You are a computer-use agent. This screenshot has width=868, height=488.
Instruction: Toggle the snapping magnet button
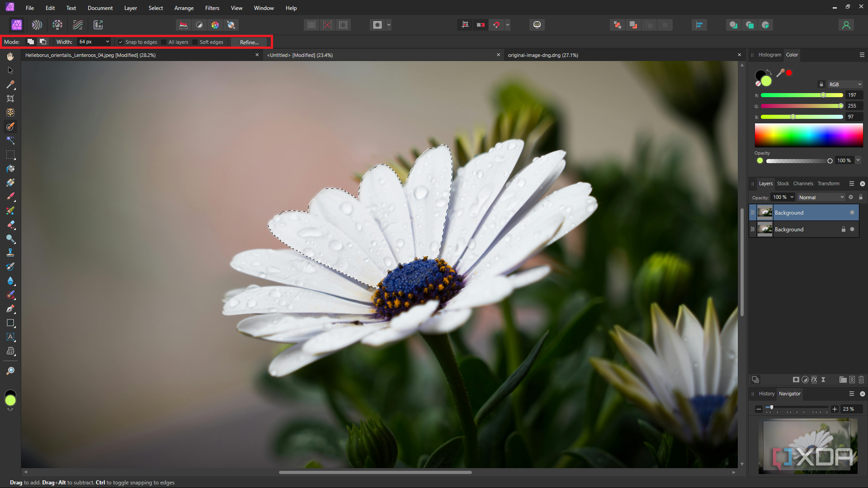496,25
